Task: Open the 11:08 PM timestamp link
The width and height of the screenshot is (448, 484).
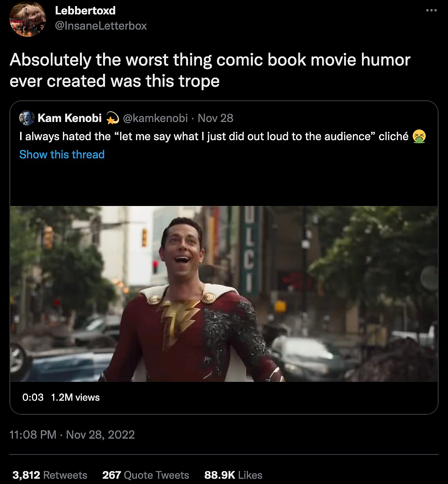Action: (x=33, y=434)
